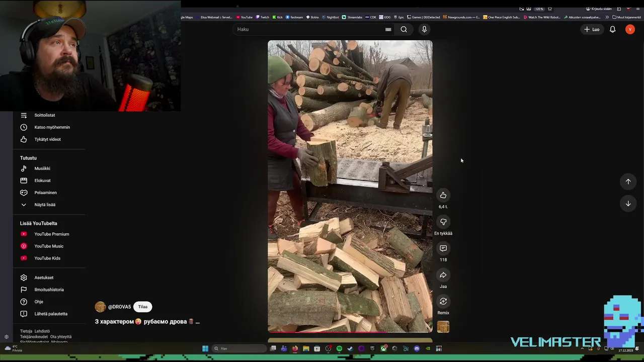Viewport: 644px width, 362px height.
Task: Open YouTube notifications bell
Action: pyautogui.click(x=612, y=29)
